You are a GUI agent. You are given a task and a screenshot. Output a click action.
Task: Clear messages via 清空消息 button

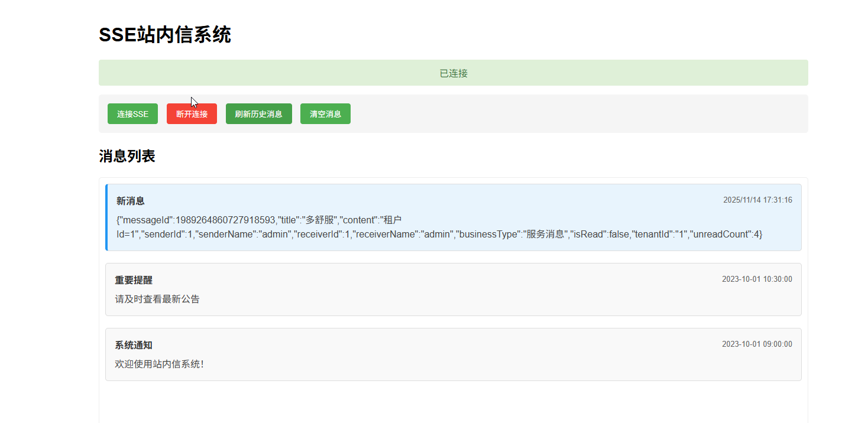(325, 114)
